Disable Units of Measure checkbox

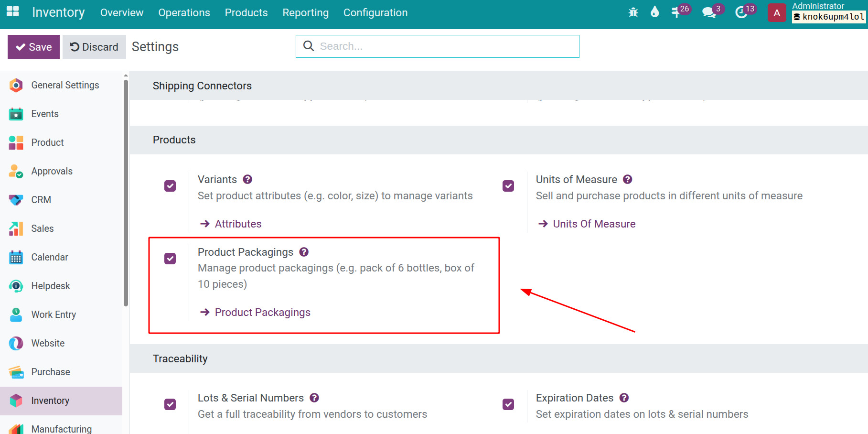(x=508, y=185)
